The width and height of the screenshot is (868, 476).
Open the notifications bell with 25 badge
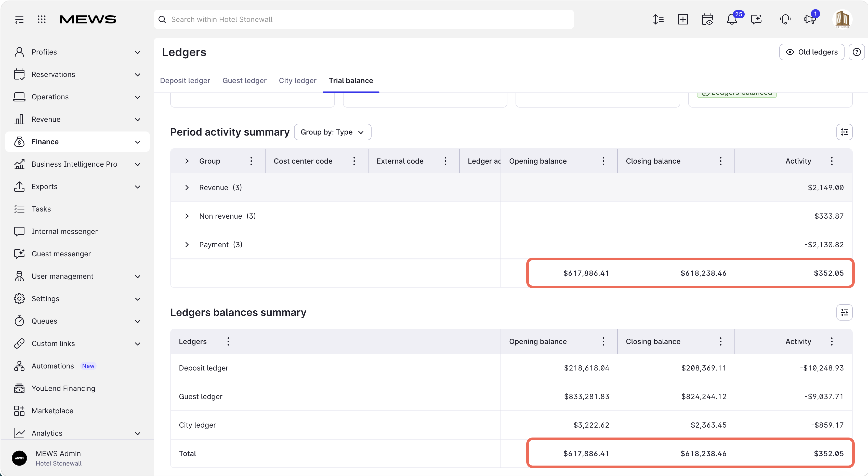[x=732, y=19]
